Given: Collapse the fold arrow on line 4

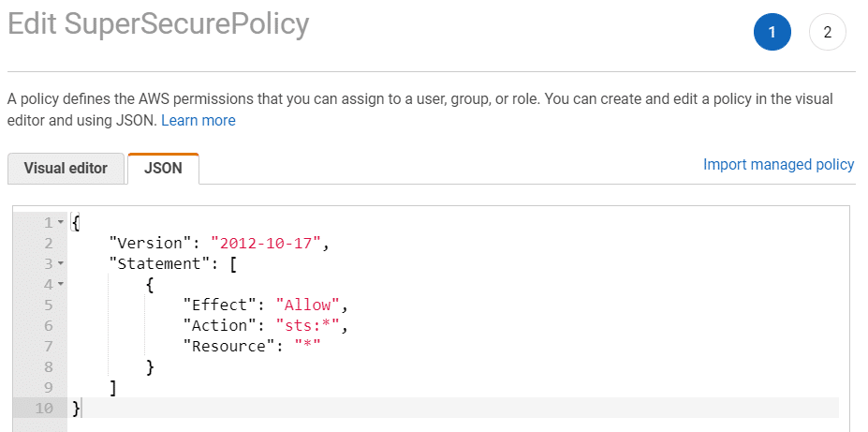Looking at the screenshot, I should 61,285.
